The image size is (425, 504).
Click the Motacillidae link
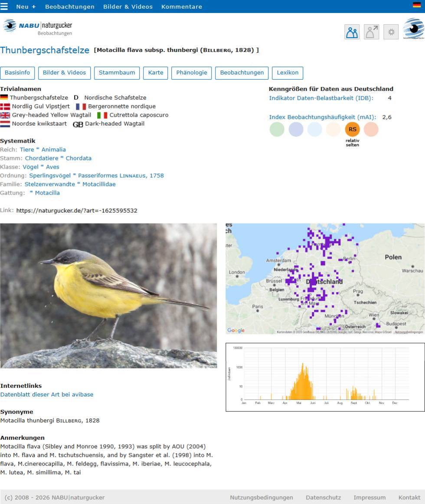[x=99, y=184]
